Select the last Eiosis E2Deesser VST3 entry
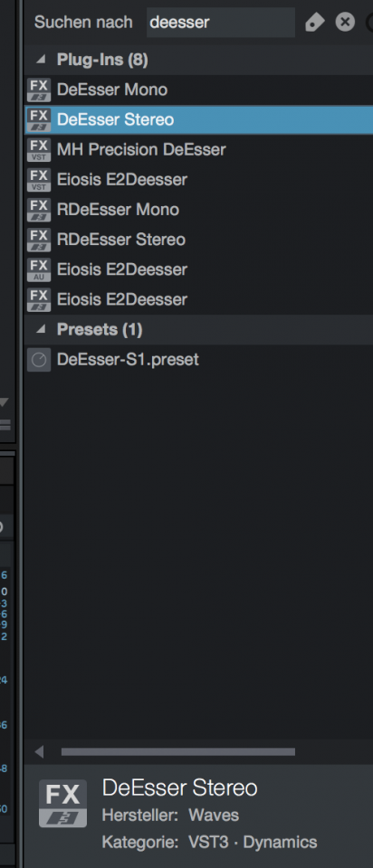 click(198, 299)
